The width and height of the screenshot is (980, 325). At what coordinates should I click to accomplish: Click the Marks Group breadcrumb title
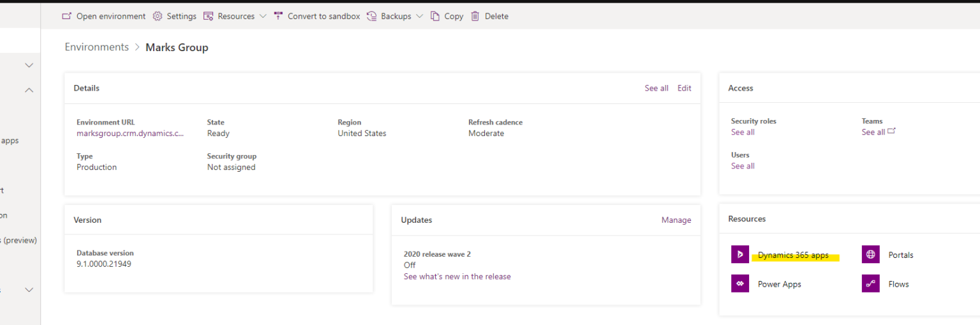[177, 47]
